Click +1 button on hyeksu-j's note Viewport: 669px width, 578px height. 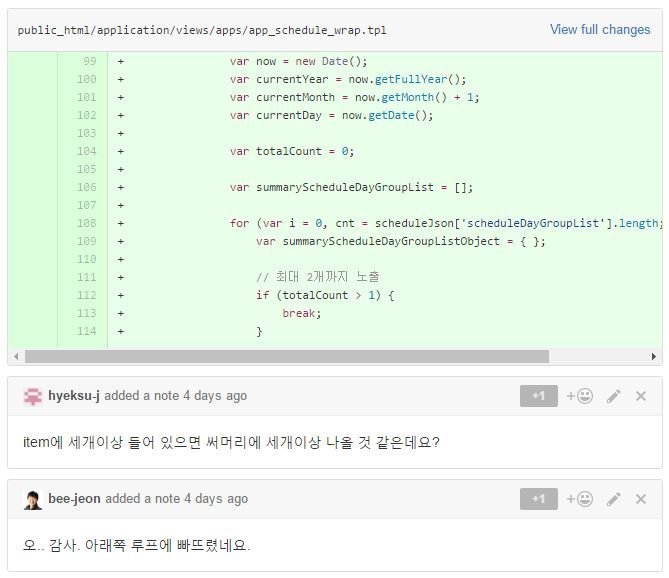(538, 396)
